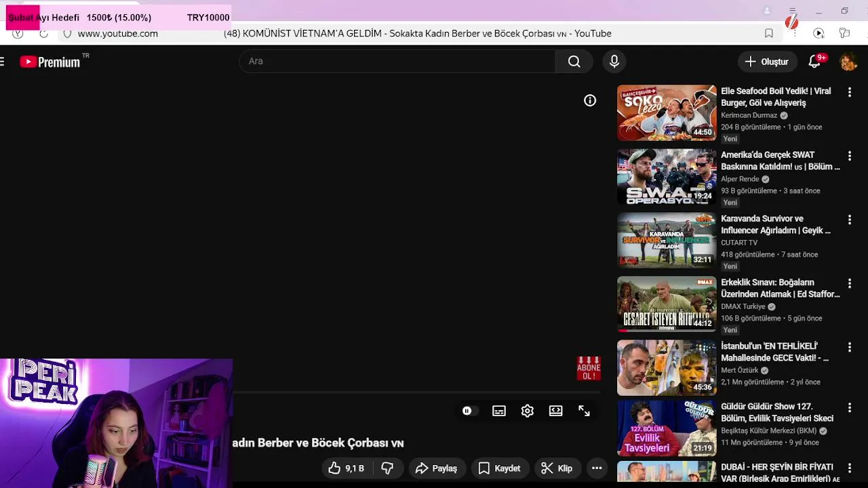Open the account avatar menu
The image size is (868, 488).
848,62
